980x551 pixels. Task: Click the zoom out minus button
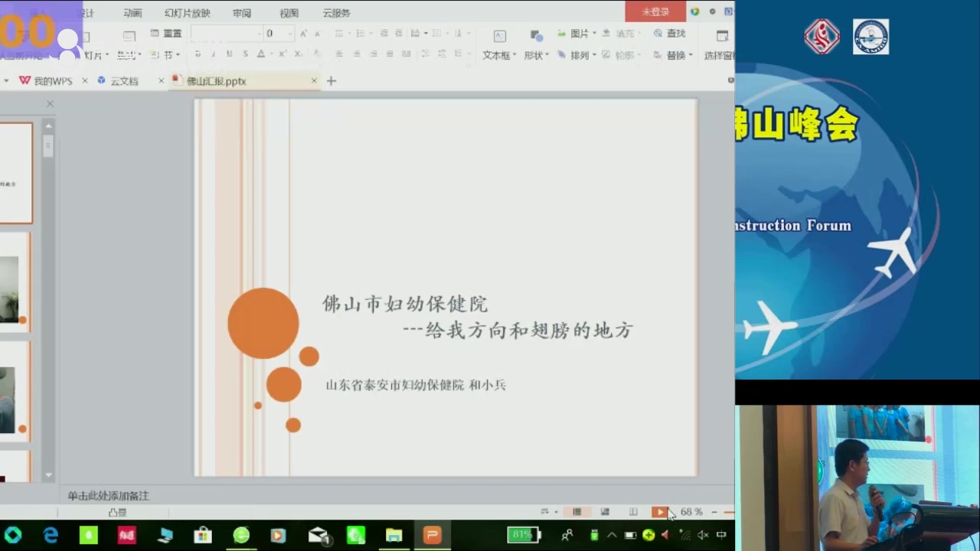pyautogui.click(x=714, y=512)
